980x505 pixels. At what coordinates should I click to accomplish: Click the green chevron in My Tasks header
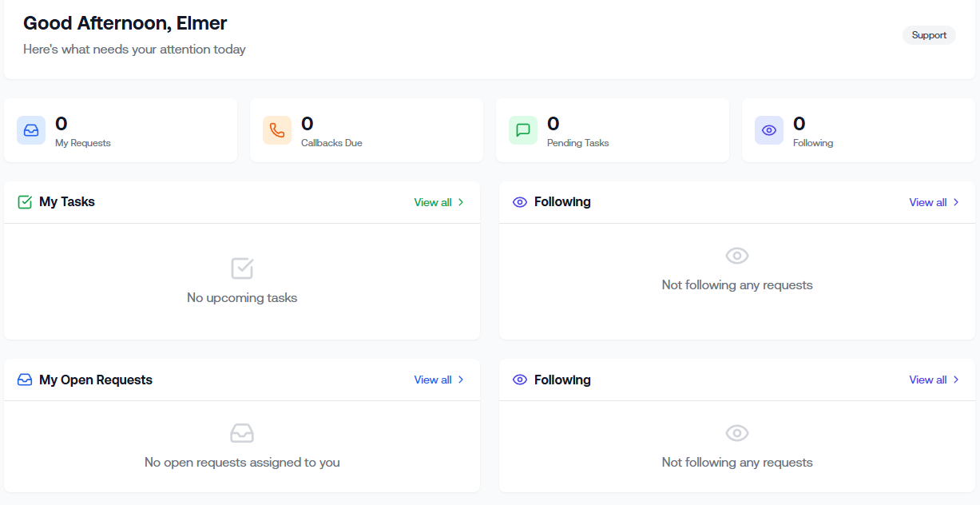(461, 202)
